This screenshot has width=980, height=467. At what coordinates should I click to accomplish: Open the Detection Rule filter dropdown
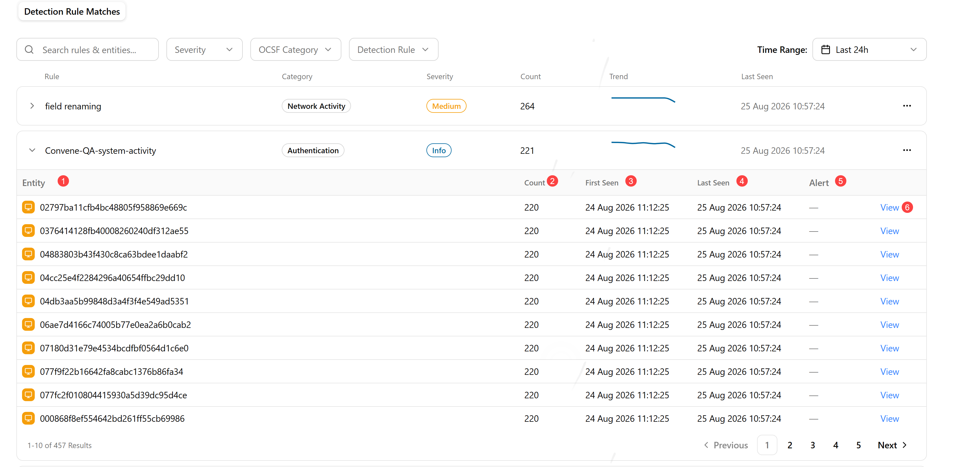(393, 49)
